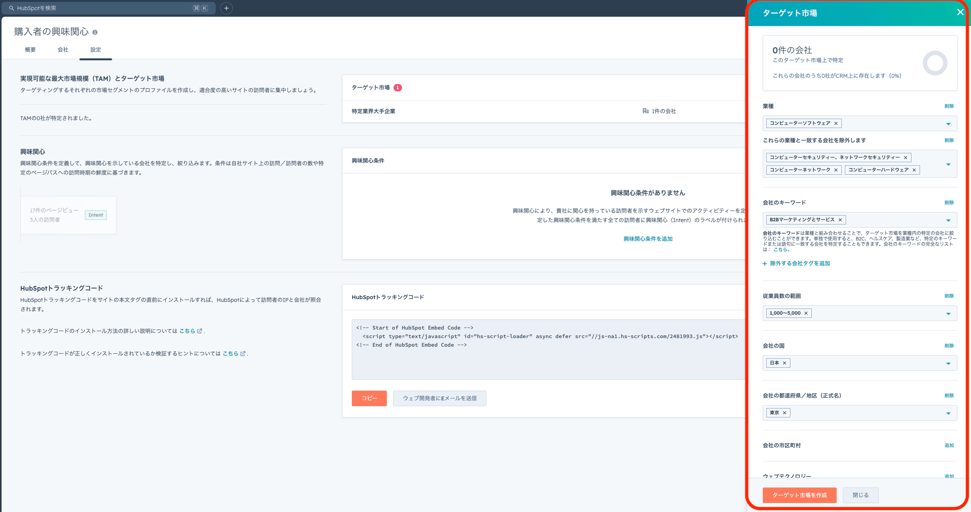The height and width of the screenshot is (512, 971).
Task: Expand the 業種 industry dropdown
Action: [x=948, y=124]
